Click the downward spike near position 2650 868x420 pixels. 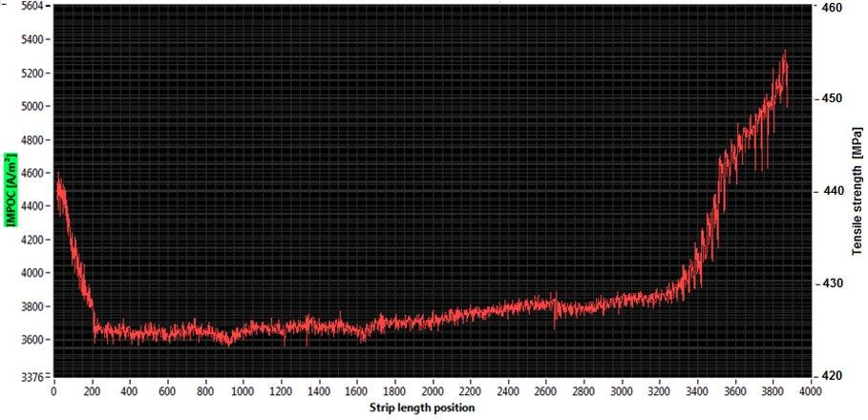point(555,326)
